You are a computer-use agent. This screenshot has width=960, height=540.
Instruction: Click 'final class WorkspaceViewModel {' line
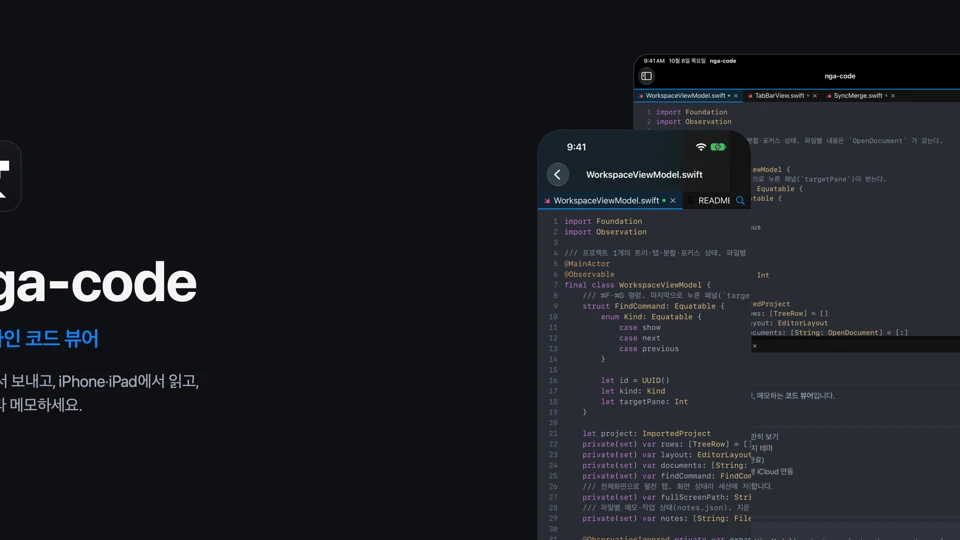click(637, 285)
